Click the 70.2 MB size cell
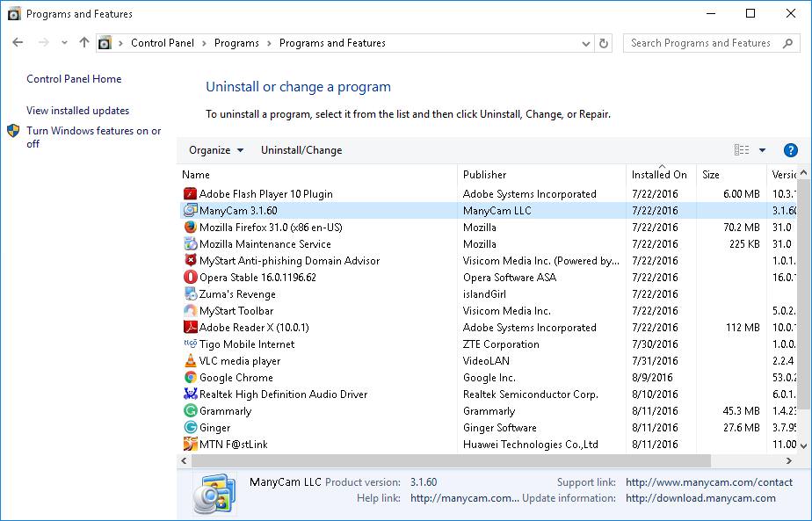Viewport: 812px width, 521px height. (x=742, y=228)
